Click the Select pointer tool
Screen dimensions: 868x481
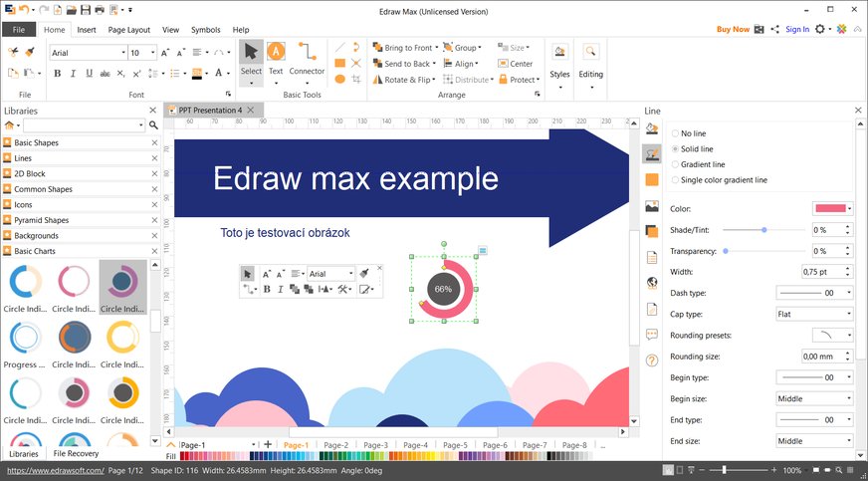[x=251, y=58]
